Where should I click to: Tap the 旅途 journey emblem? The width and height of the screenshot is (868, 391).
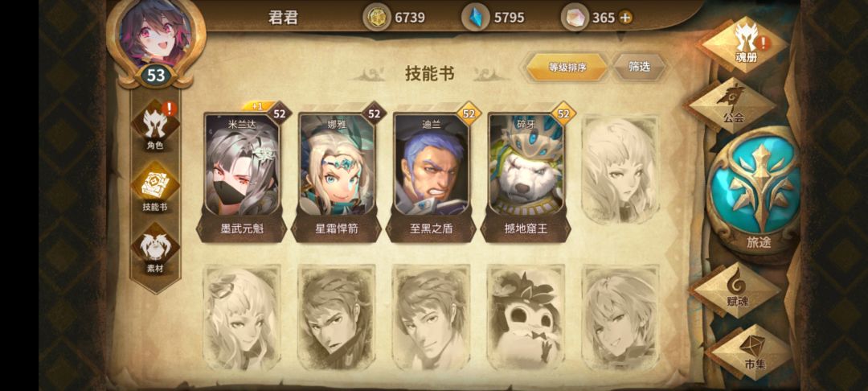pos(759,191)
